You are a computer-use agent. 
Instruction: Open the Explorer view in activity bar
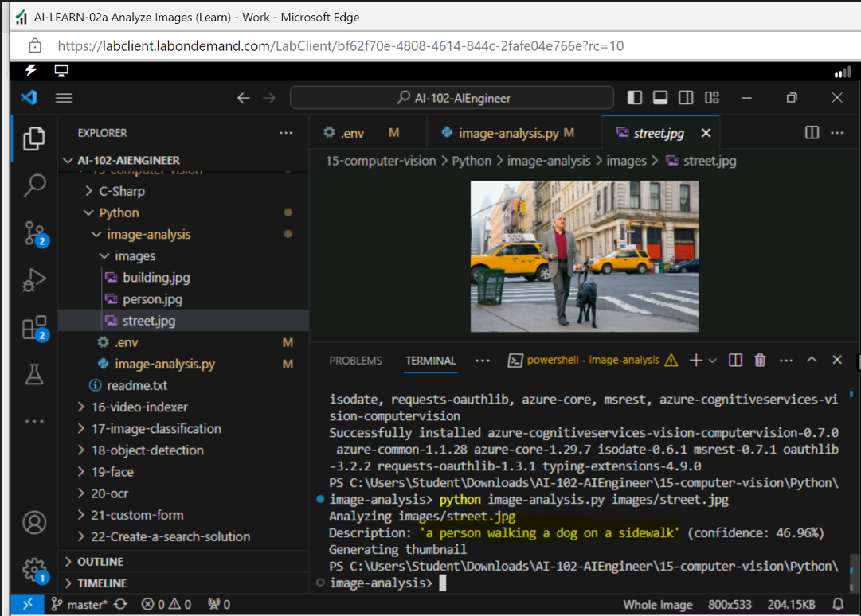pyautogui.click(x=34, y=138)
